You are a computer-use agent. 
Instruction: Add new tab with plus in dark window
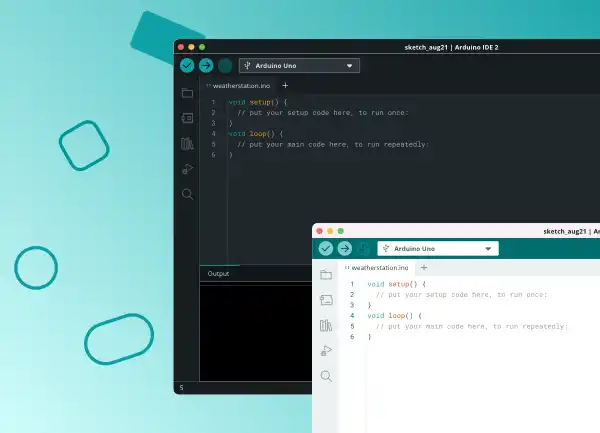point(285,86)
